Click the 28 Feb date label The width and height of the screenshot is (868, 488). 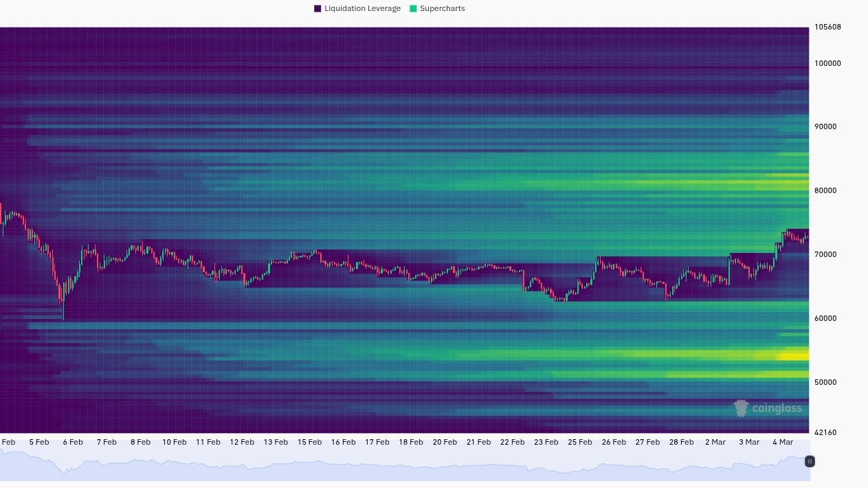coord(682,442)
